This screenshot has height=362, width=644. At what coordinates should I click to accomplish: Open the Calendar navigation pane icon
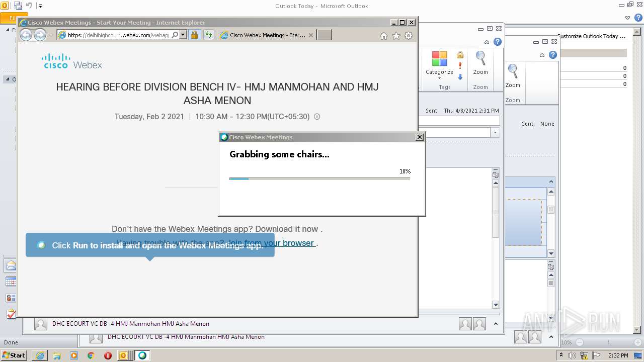(x=11, y=282)
